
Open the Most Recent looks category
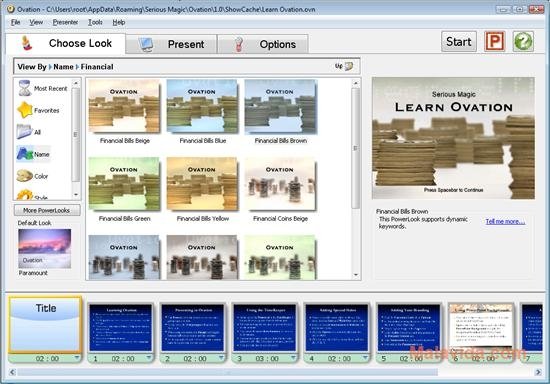42,88
